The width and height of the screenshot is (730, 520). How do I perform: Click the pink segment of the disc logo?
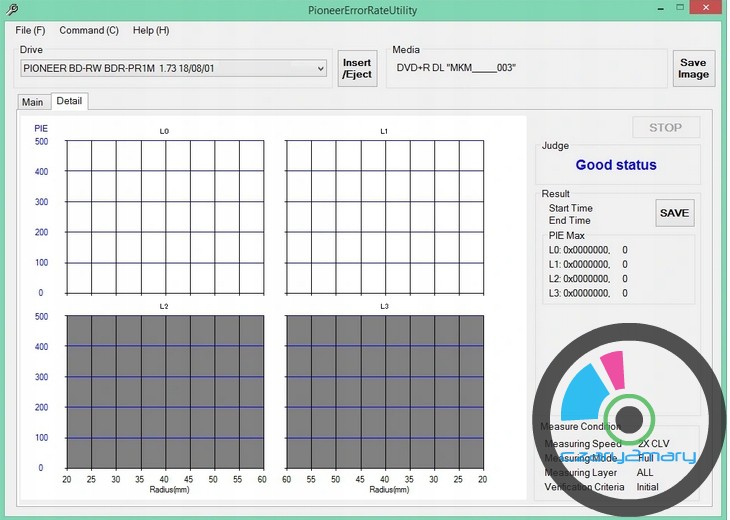click(614, 368)
